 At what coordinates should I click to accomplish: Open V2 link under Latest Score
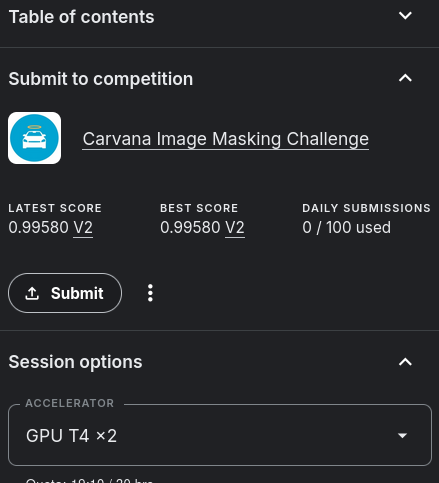[83, 228]
